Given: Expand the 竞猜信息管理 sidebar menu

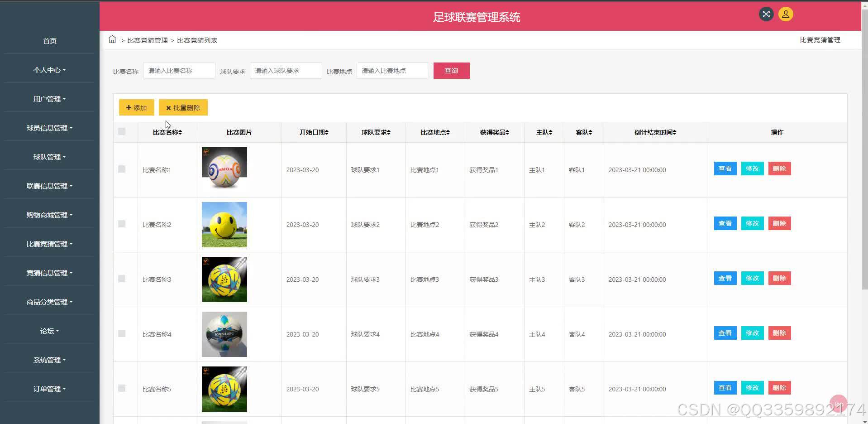Looking at the screenshot, I should (49, 273).
